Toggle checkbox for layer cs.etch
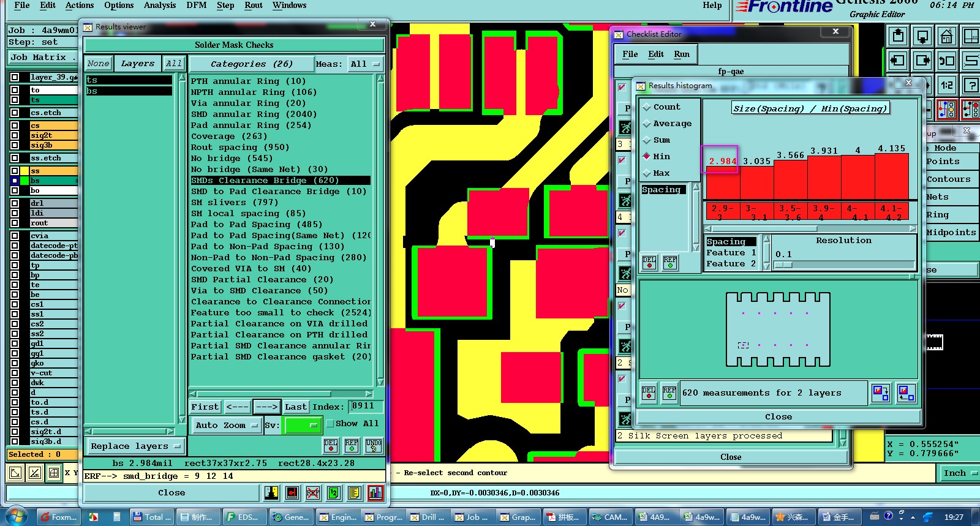Viewport: 980px width, 526px height. click(x=15, y=113)
